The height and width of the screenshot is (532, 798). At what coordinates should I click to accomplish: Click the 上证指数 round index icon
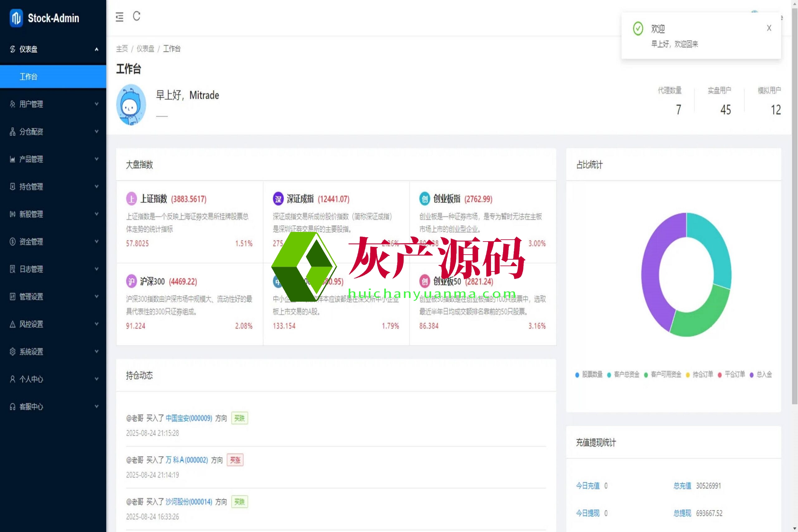131,199
